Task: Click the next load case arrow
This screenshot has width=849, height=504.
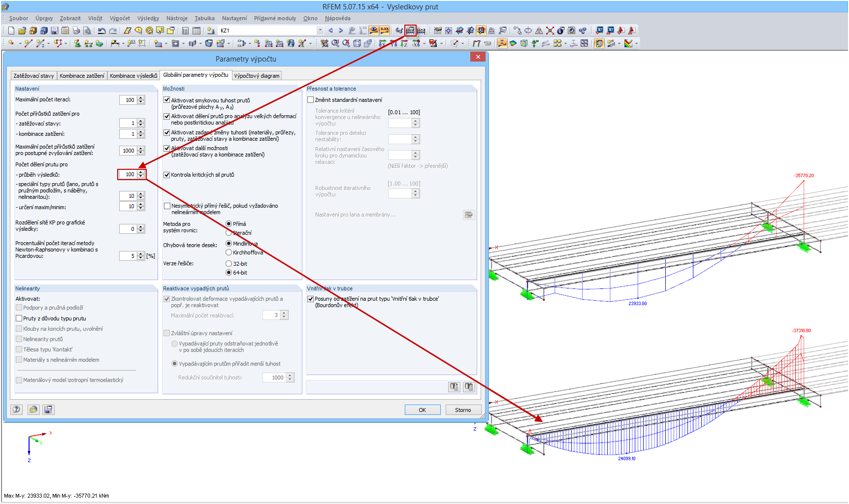Action: point(341,31)
